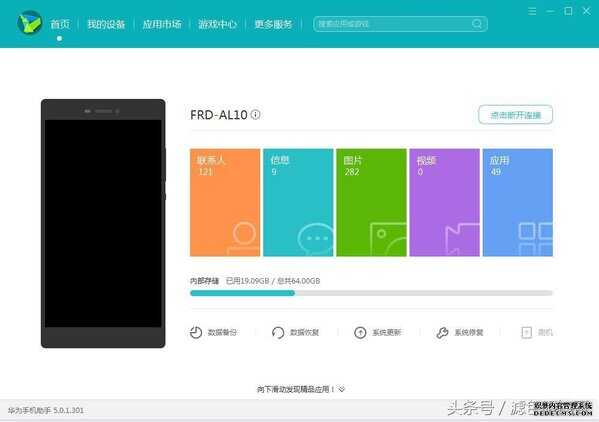Open the teal 信息 messages tile

298,202
